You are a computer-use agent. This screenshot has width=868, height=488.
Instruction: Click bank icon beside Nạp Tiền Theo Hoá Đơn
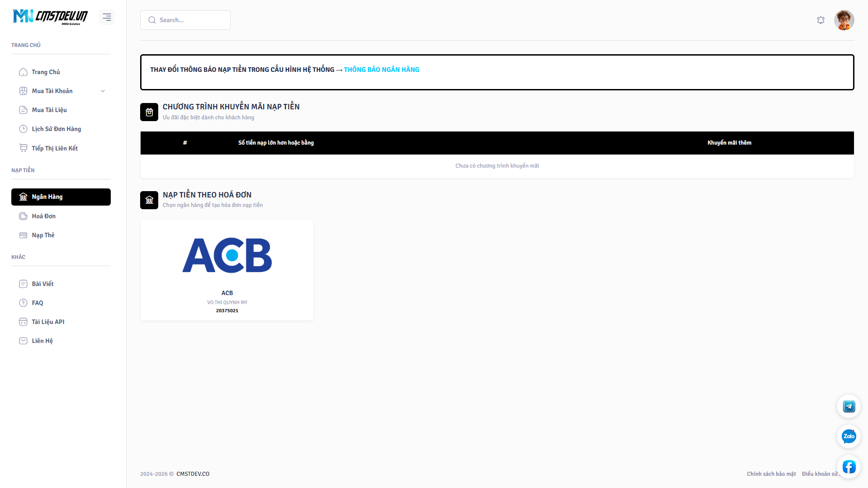pos(149,200)
